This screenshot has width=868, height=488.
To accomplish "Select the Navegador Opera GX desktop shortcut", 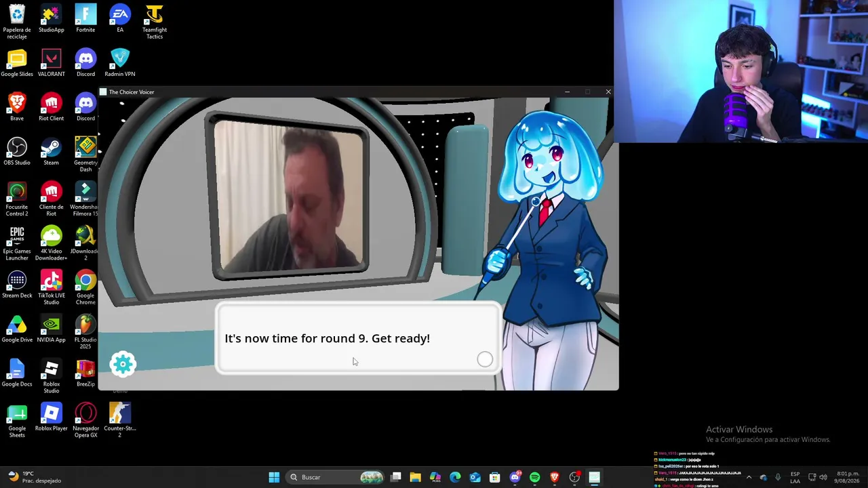I will click(85, 420).
